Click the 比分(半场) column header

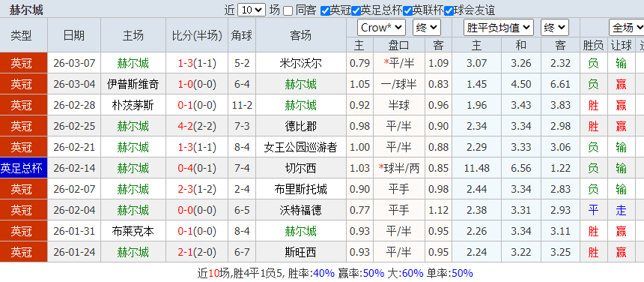197,35
